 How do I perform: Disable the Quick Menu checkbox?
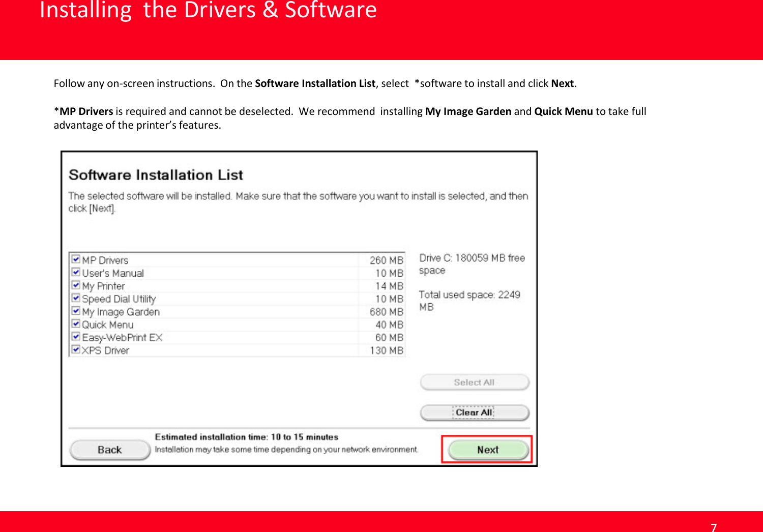click(x=75, y=324)
